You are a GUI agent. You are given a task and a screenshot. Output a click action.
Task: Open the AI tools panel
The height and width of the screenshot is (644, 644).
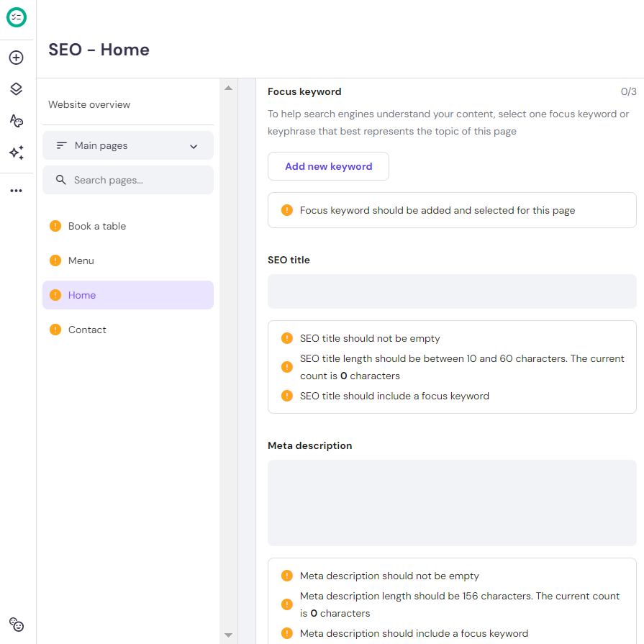[x=16, y=152]
